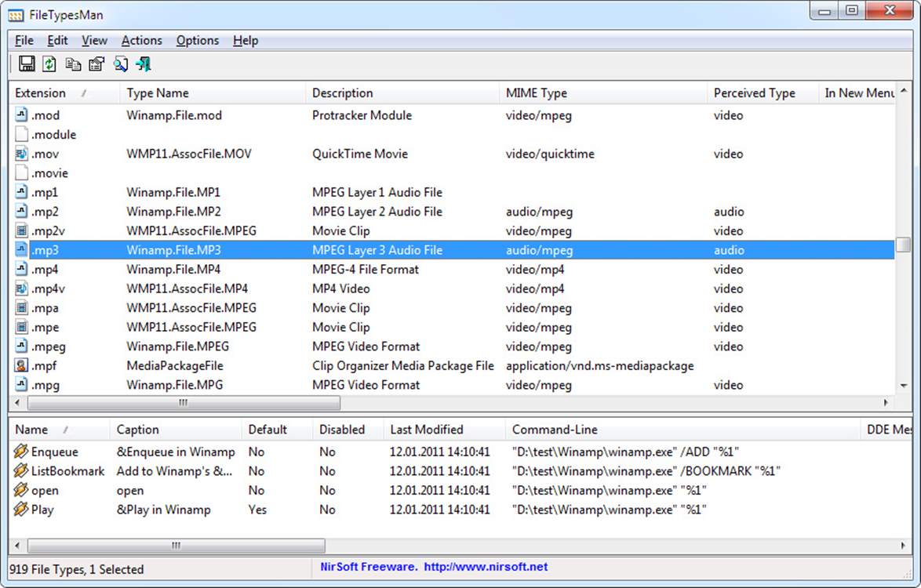
Task: Open the File menu
Action: tap(24, 41)
